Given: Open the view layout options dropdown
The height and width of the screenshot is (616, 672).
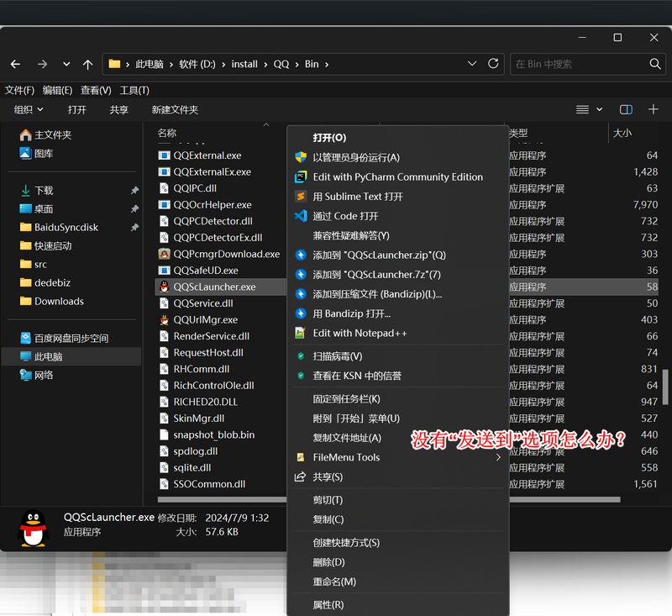Looking at the screenshot, I should pos(590,110).
